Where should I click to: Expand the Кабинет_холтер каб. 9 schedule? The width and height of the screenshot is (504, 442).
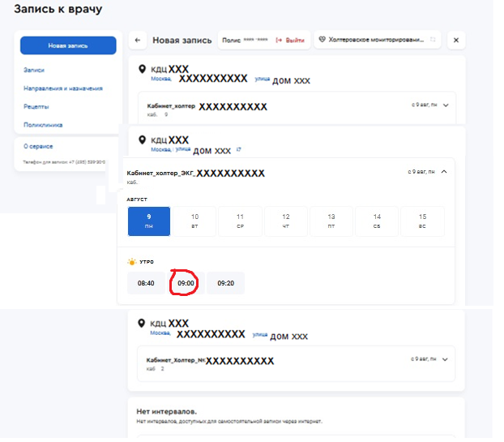pyautogui.click(x=445, y=105)
